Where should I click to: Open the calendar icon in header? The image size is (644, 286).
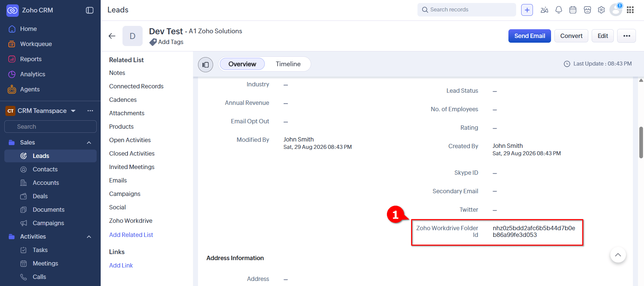(x=573, y=10)
